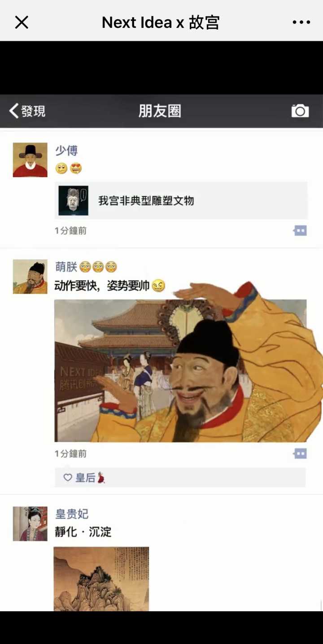The image size is (323, 644).
Task: Open 皇贵妃's profile avatar
Action: click(x=30, y=524)
